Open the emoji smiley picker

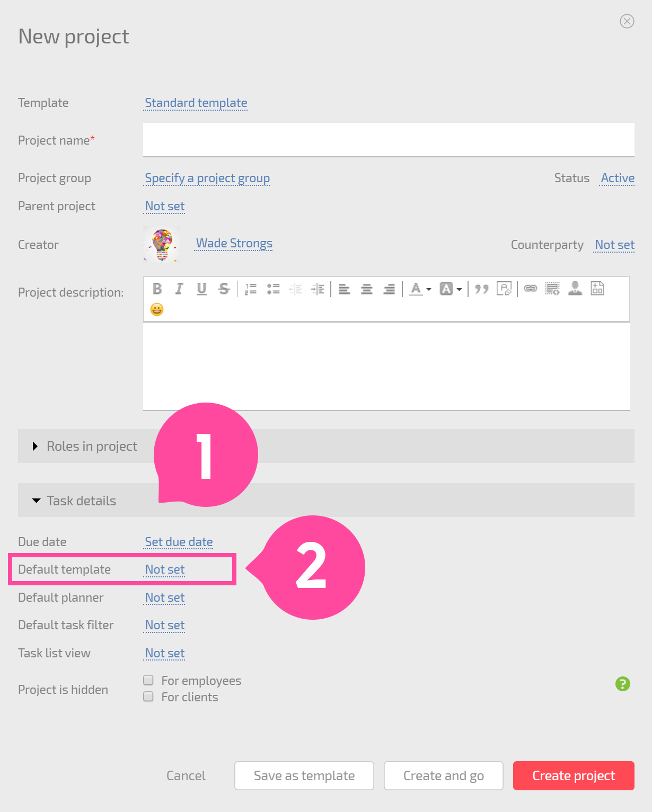tap(157, 309)
